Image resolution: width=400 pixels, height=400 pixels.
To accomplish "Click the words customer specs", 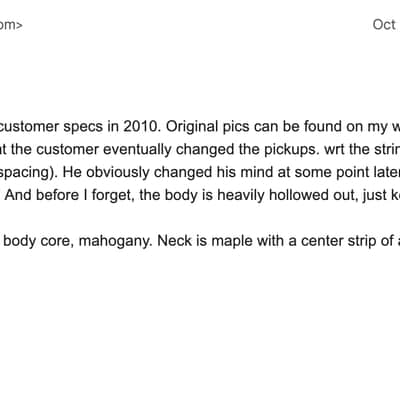I will point(51,127).
